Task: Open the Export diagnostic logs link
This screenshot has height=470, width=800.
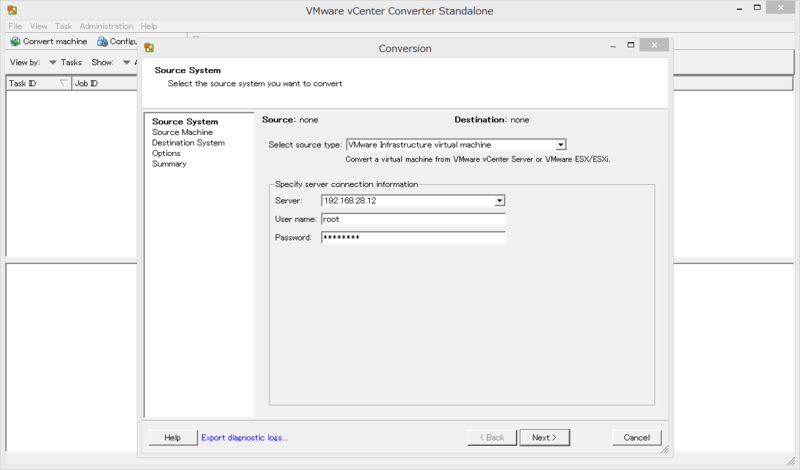Action: 244,437
